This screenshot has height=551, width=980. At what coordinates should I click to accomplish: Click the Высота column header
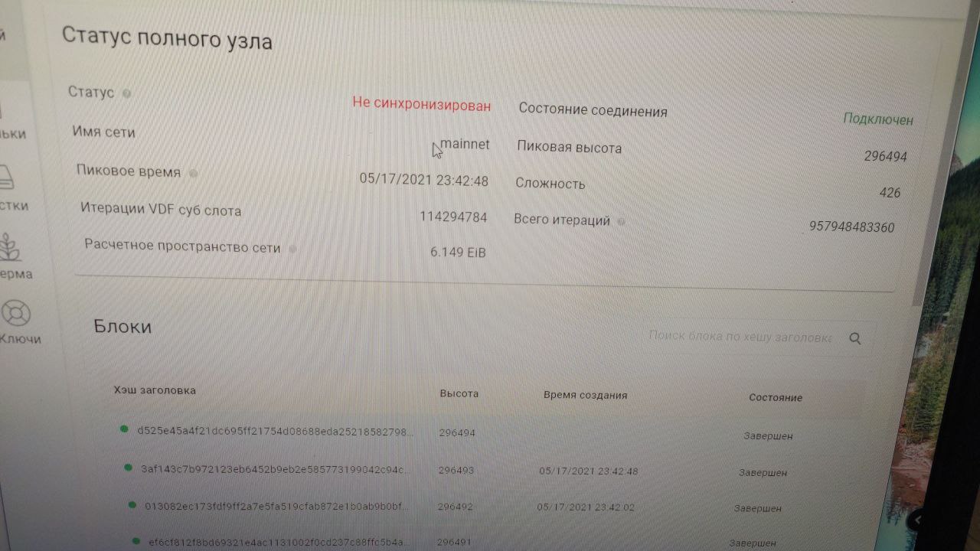coord(459,393)
